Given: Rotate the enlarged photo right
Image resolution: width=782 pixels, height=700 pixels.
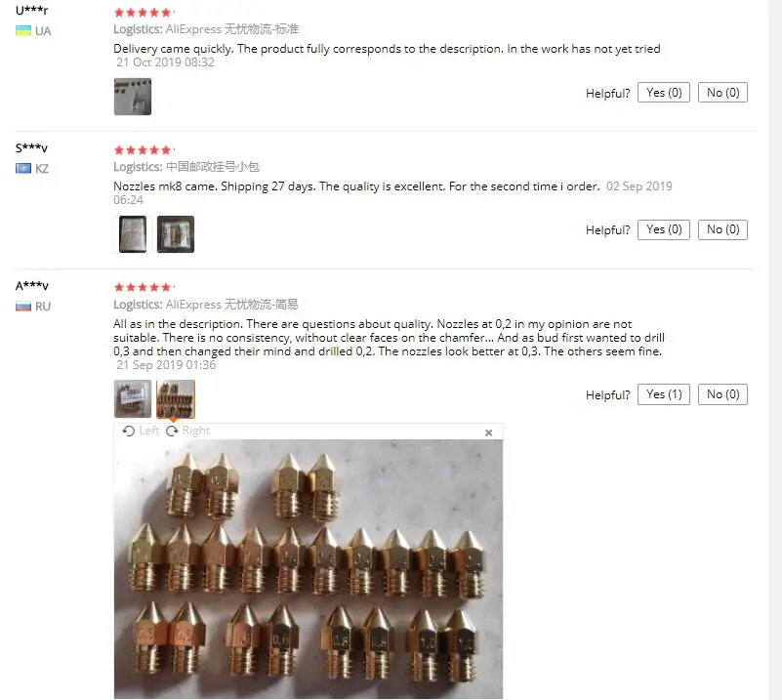Looking at the screenshot, I should pyautogui.click(x=188, y=431).
